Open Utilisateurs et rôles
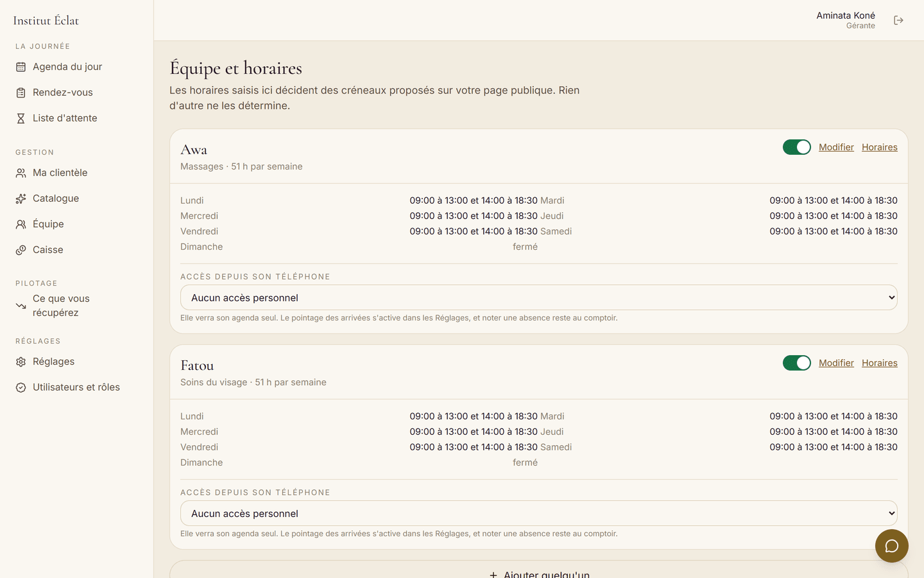The image size is (924, 578). point(77,387)
